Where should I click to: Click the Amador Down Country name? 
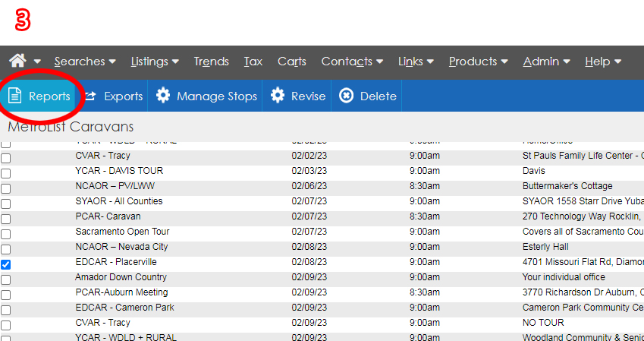coord(121,277)
